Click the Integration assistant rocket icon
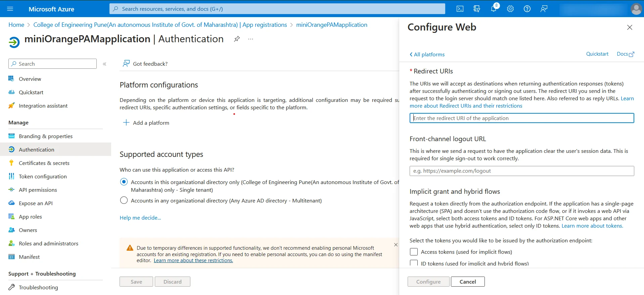644x295 pixels. (x=11, y=106)
